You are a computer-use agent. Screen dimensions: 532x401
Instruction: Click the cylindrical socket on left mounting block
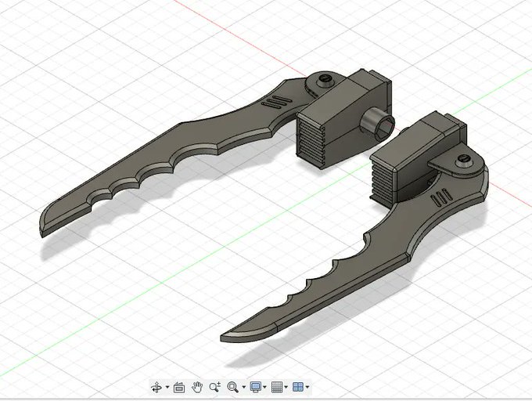click(x=377, y=125)
